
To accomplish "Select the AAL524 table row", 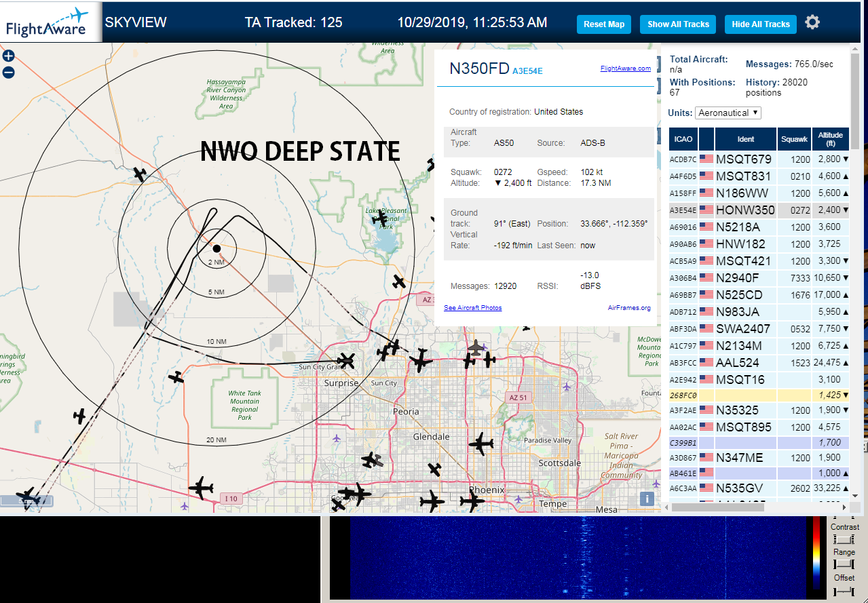I will [759, 363].
